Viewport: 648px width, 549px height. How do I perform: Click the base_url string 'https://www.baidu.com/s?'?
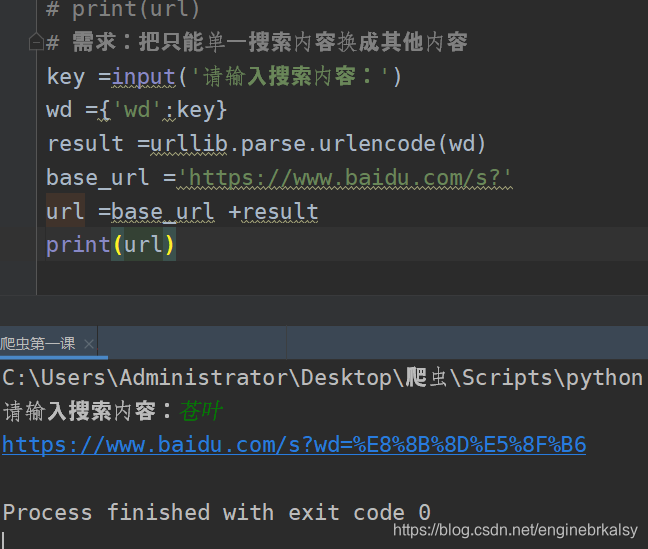pos(344,178)
